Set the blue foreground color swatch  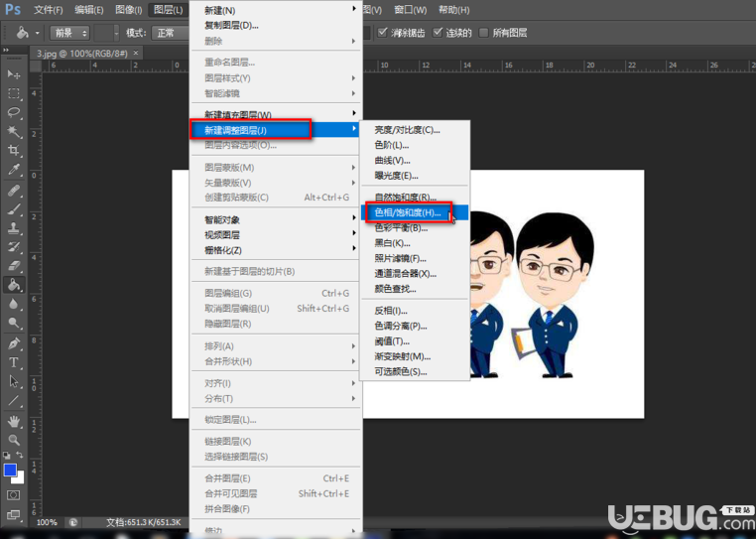point(9,470)
